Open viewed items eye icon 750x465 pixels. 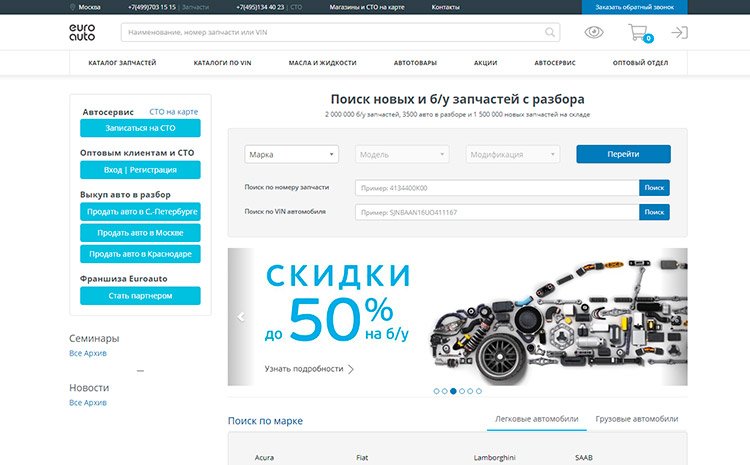pyautogui.click(x=594, y=33)
